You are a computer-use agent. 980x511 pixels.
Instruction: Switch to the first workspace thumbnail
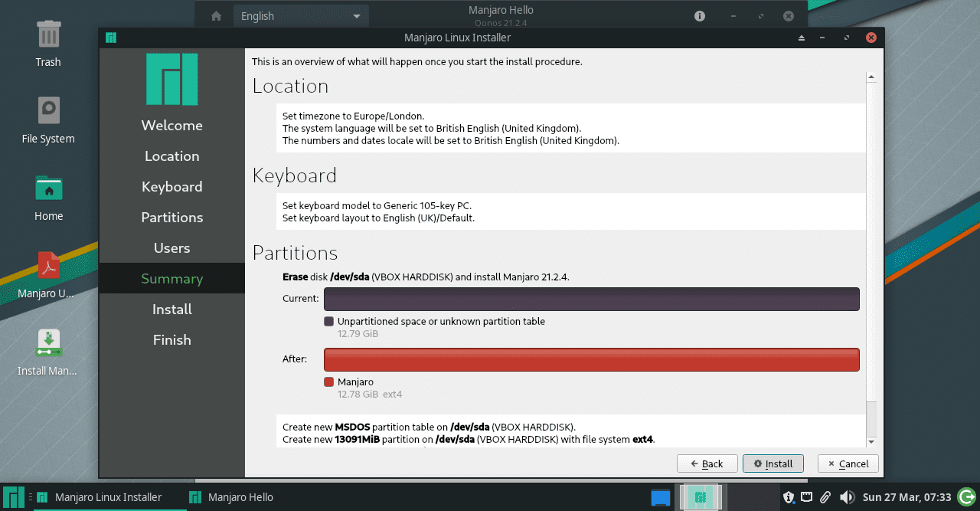pos(700,497)
